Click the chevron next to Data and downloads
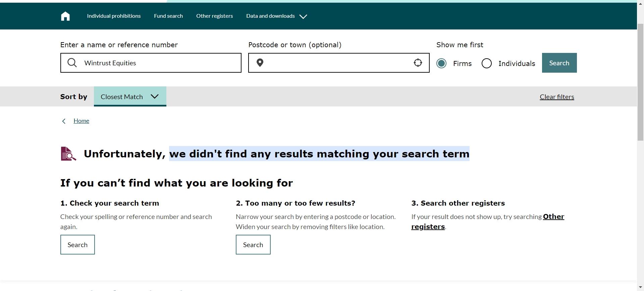Screen dimensions: 644x291 pos(303,16)
